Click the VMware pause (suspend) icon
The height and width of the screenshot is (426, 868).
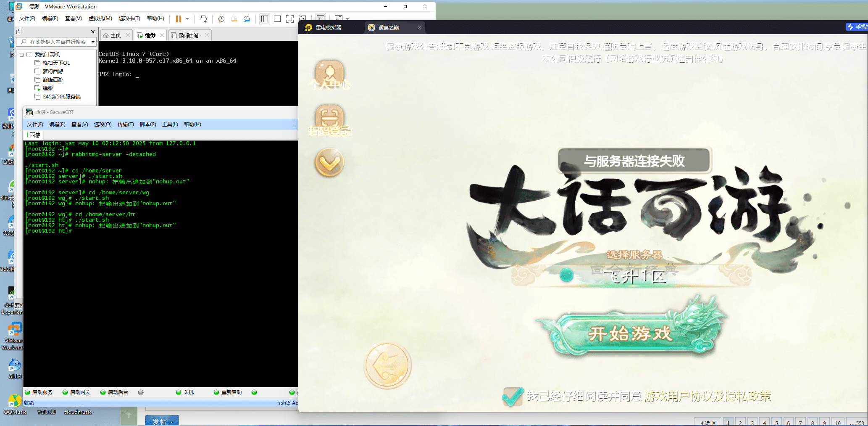click(x=179, y=19)
